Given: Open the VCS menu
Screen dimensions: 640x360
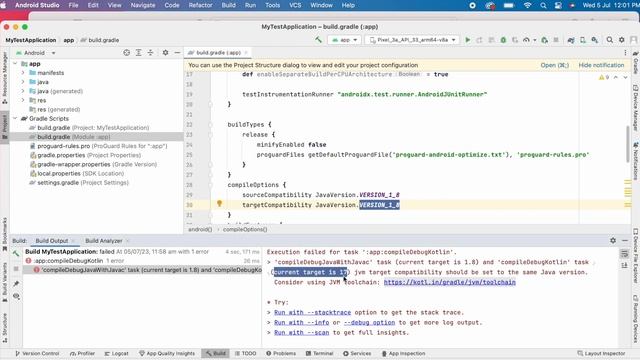Looking at the screenshot, I should [295, 5].
